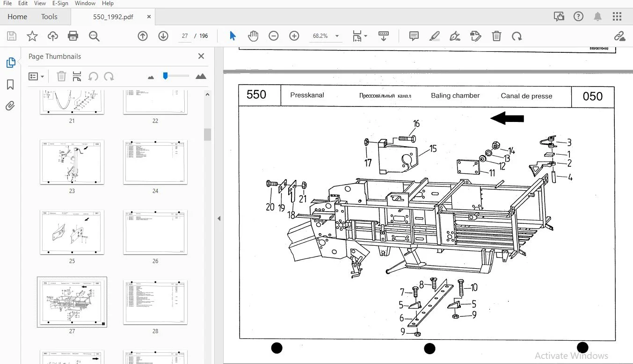Zoom out with the minus button

(x=274, y=36)
